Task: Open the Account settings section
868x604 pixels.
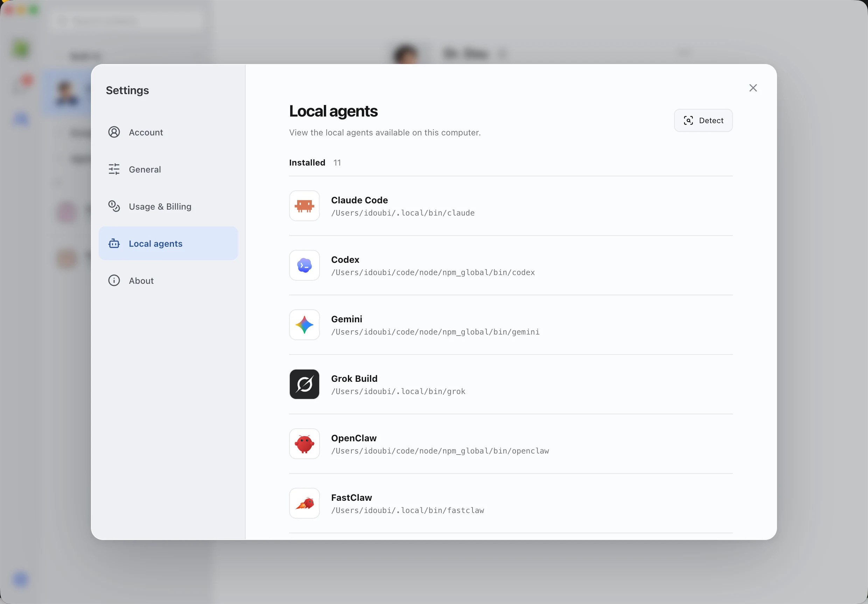Action: tap(168, 132)
